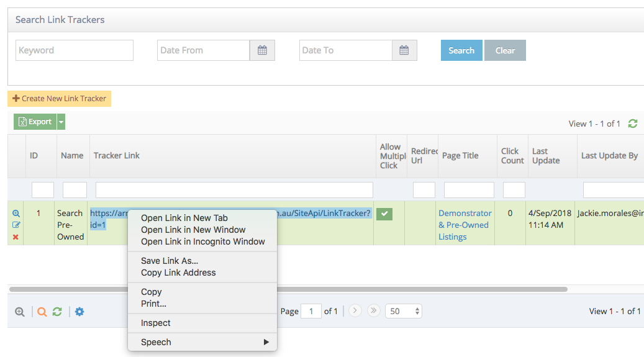Focus the Keyword input field

click(75, 50)
